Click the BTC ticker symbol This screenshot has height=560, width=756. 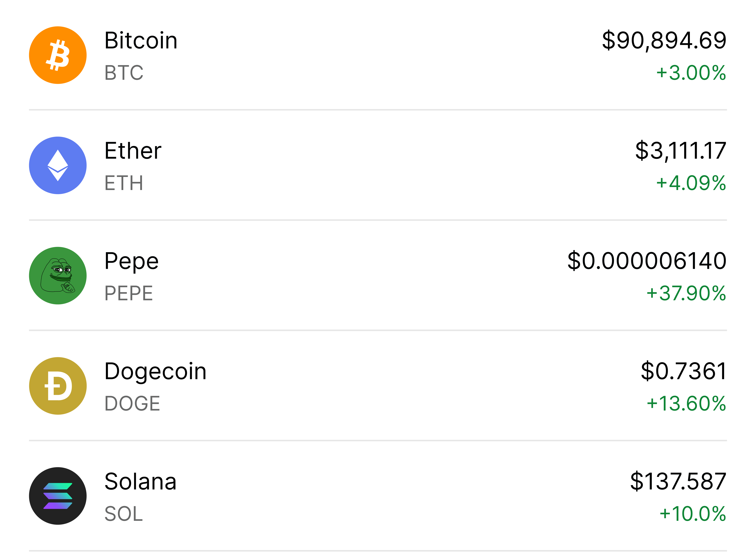coord(124,73)
